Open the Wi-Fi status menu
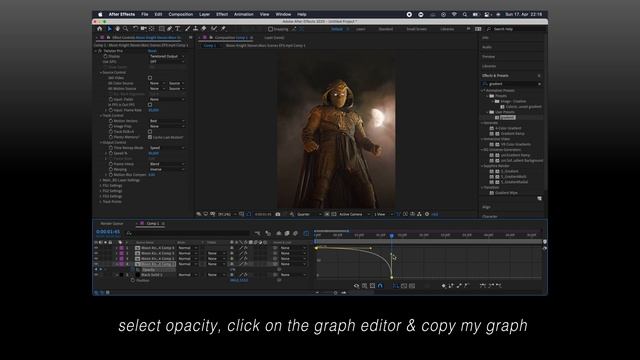Image resolution: width=640 pixels, height=360 pixels. click(x=454, y=14)
